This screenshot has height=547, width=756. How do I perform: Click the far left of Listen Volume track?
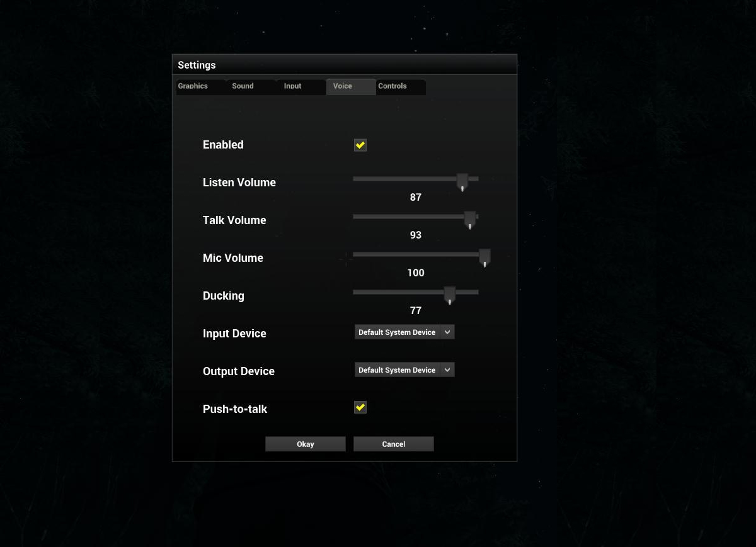tap(355, 179)
